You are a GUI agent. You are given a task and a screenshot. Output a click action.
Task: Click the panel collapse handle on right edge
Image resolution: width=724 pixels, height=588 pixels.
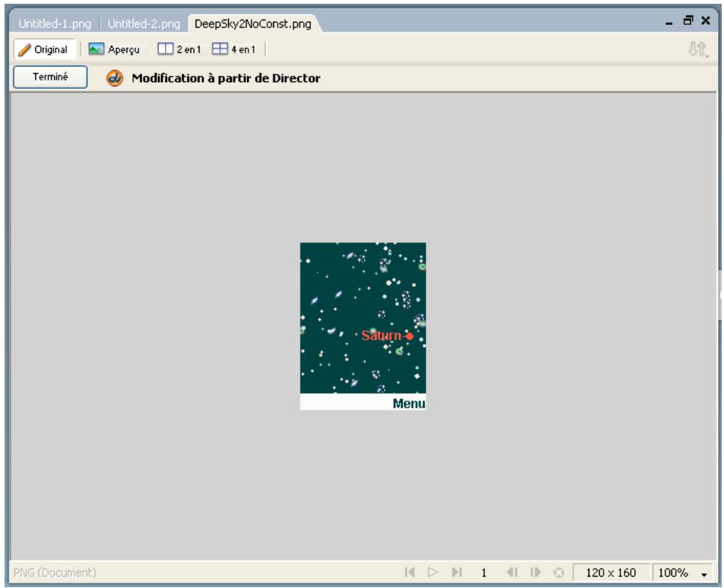719,294
